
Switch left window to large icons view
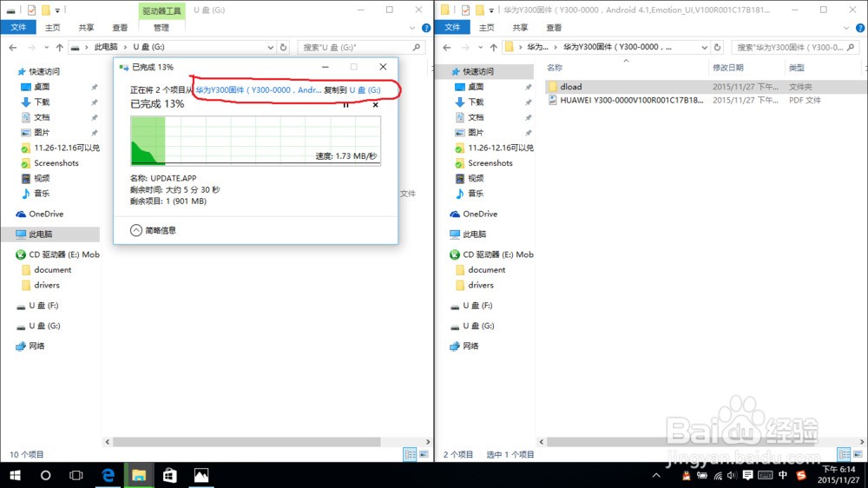click(424, 455)
